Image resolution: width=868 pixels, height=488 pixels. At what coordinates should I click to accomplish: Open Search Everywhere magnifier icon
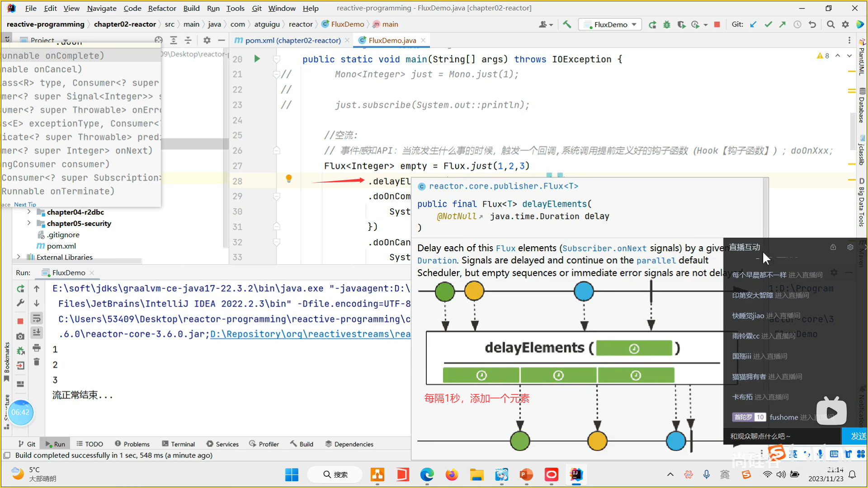tap(830, 24)
